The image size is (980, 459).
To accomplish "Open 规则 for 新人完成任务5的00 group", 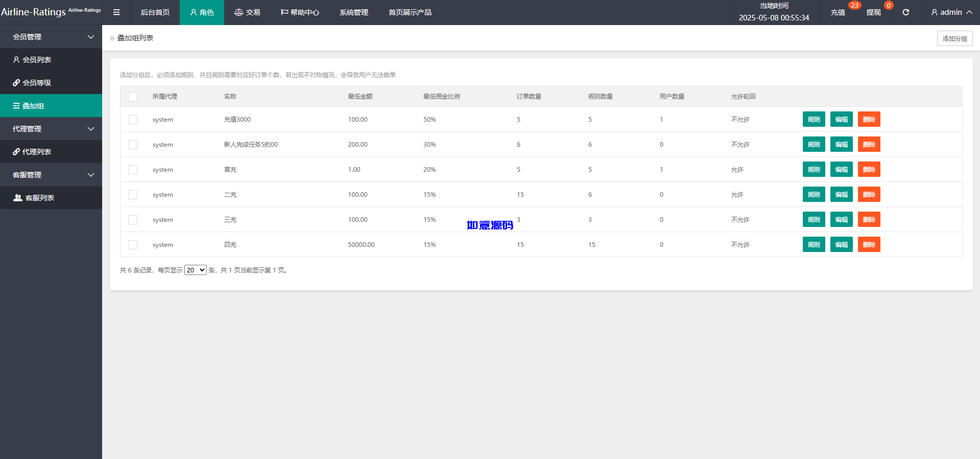I will (x=814, y=144).
